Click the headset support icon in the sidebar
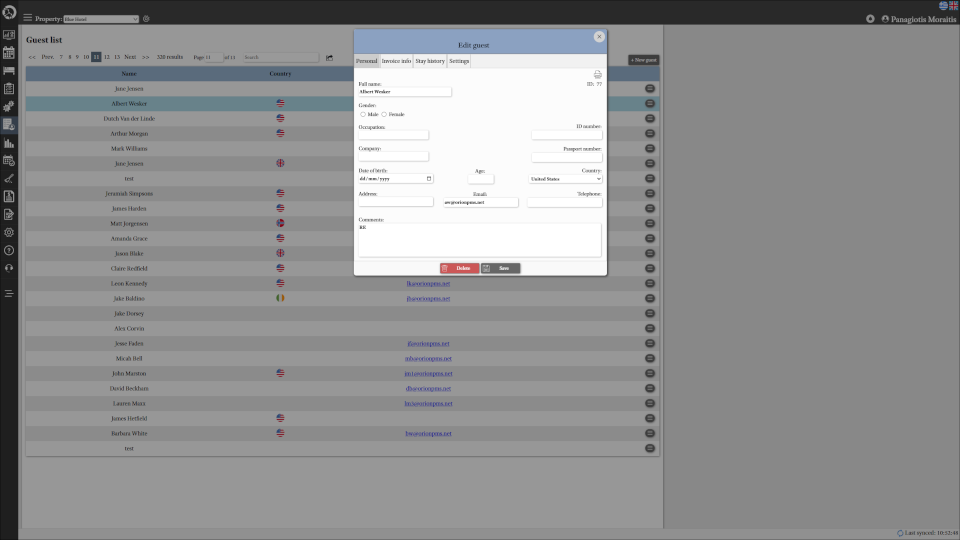This screenshot has height=540, width=960. (9, 268)
